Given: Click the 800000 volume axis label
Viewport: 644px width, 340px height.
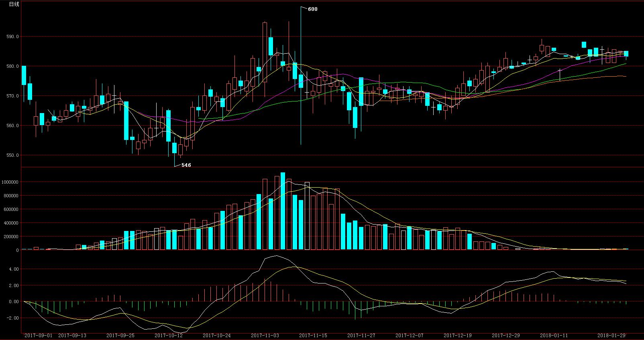Looking at the screenshot, I should [x=11, y=196].
